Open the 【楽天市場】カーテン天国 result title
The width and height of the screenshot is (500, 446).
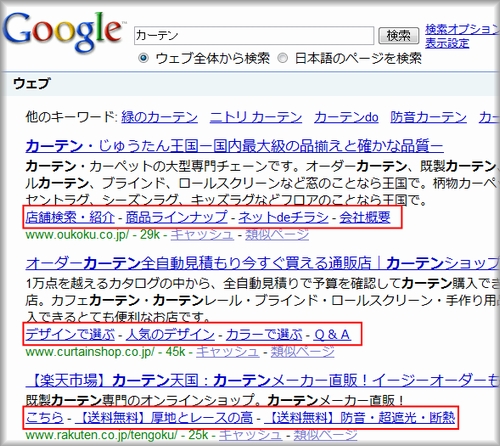pos(262,380)
